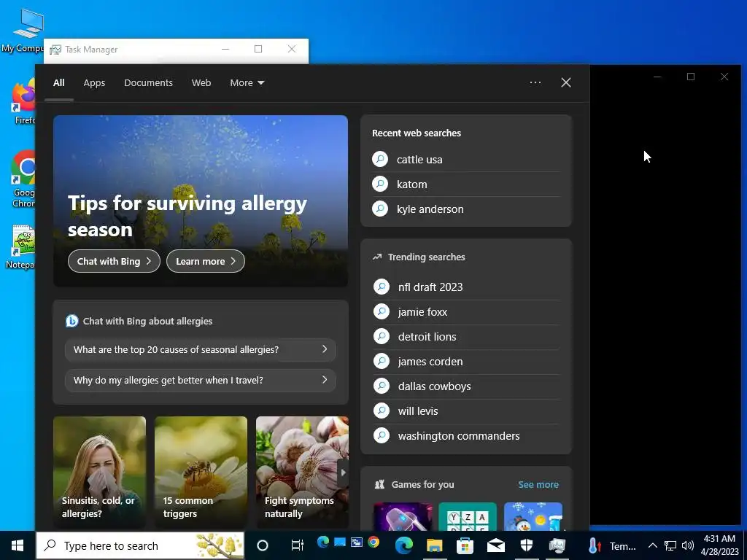Screen dimensions: 747x560
Task: Select recent search kyle anderson
Action: [466, 209]
